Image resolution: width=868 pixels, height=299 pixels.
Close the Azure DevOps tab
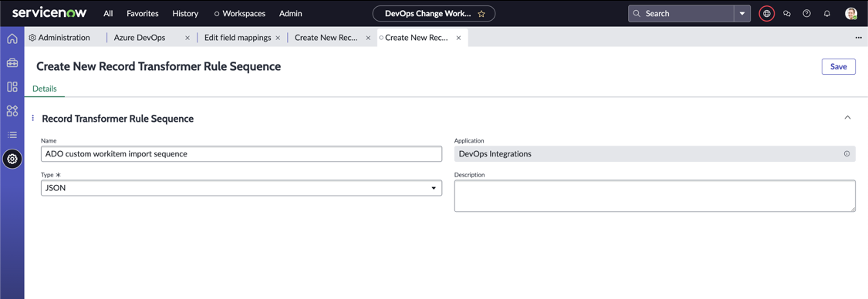point(187,38)
